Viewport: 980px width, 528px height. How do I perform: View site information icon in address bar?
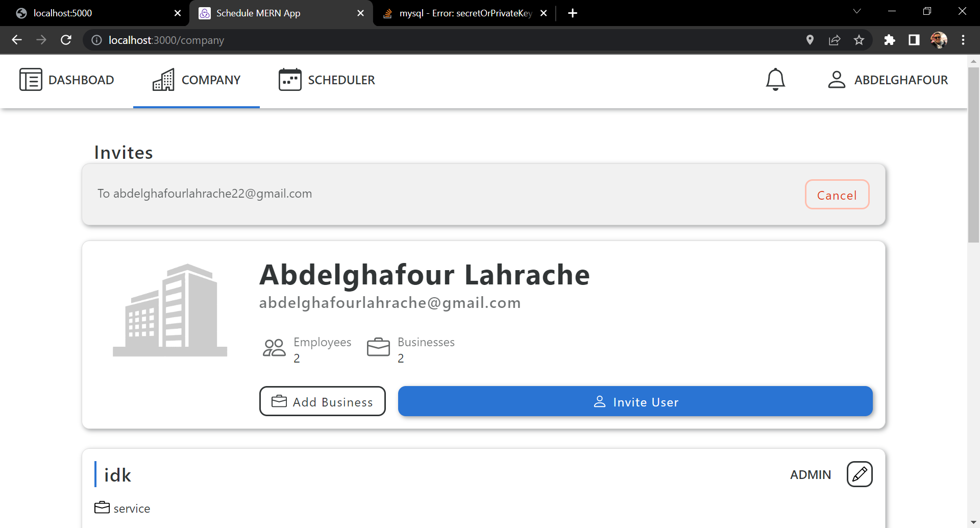96,40
